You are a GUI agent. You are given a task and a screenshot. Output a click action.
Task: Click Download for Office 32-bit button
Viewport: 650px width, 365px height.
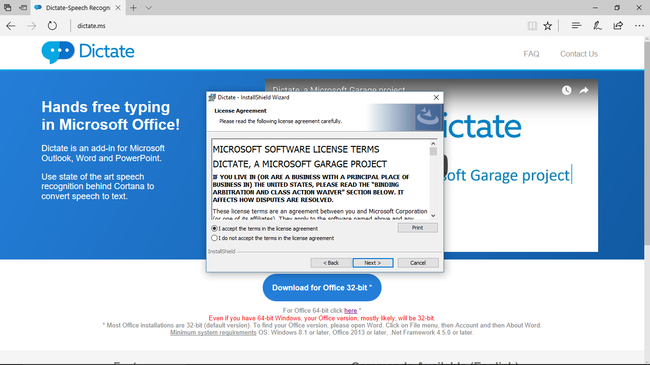tap(322, 288)
